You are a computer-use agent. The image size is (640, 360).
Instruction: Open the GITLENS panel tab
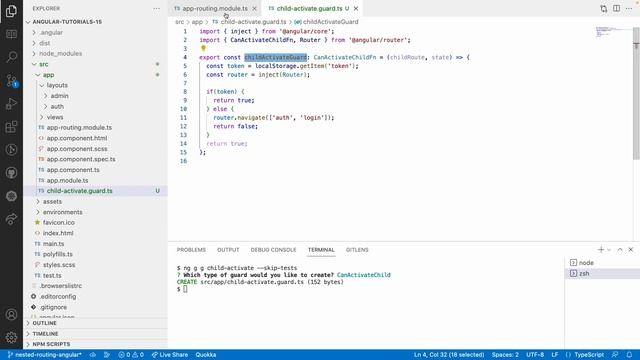point(357,250)
